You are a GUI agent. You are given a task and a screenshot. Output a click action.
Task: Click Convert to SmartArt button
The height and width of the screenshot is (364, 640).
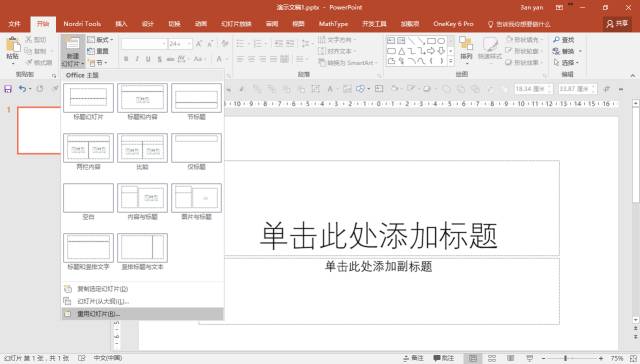[x=347, y=62]
